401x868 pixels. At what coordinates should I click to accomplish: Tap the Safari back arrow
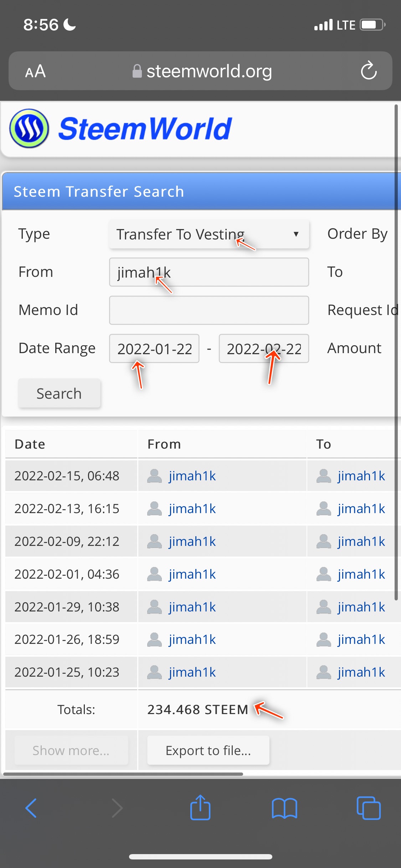(x=31, y=808)
